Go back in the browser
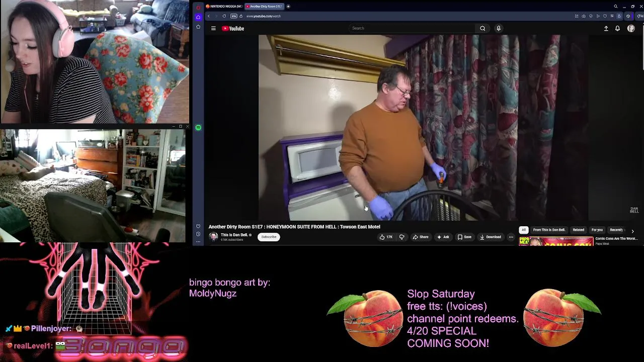The width and height of the screenshot is (644, 362). [x=209, y=16]
